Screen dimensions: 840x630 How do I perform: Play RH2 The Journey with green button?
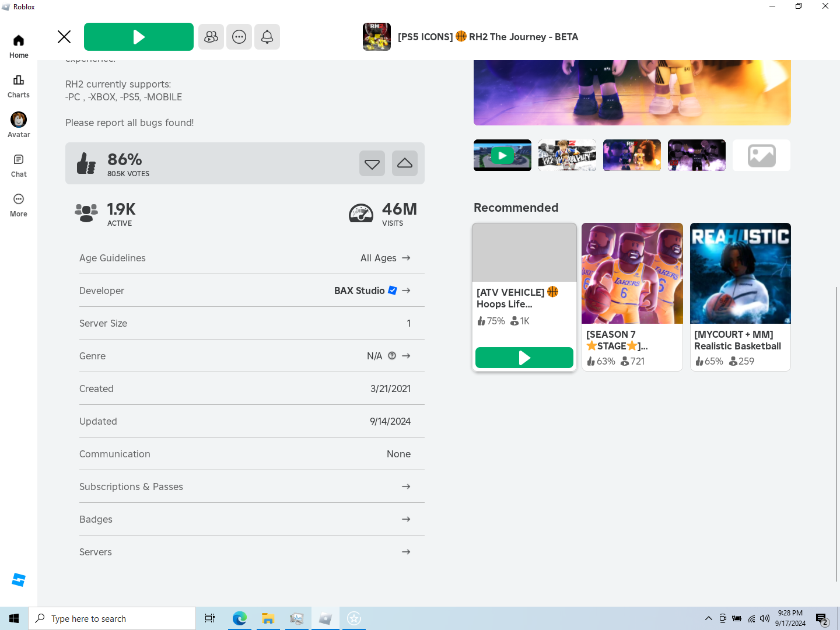tap(139, 37)
